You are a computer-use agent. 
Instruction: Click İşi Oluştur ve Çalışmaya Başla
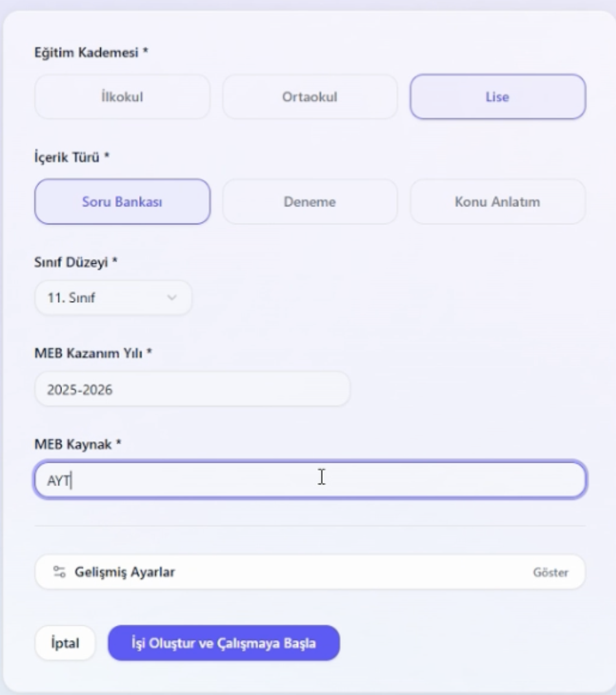pyautogui.click(x=223, y=643)
